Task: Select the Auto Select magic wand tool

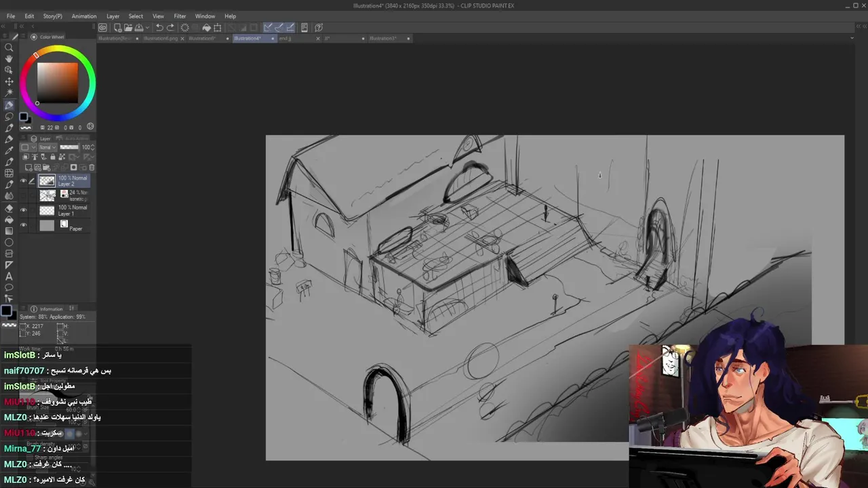Action: click(x=9, y=92)
